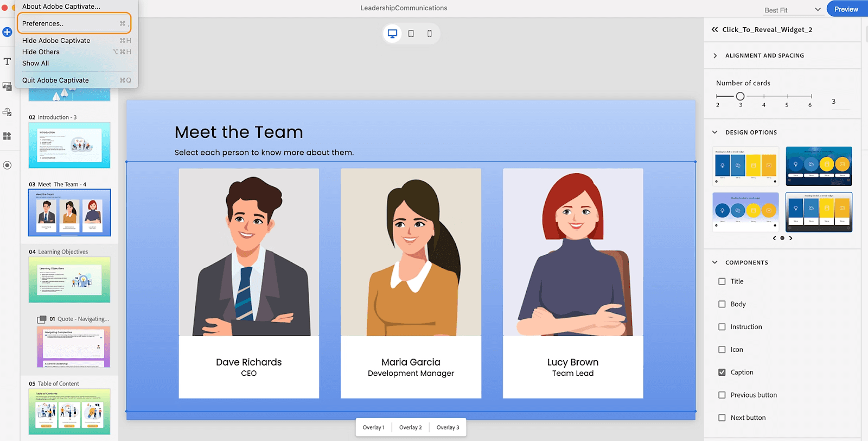
Task: Open the widgets grid icon in left toolbar
Action: pyautogui.click(x=7, y=136)
